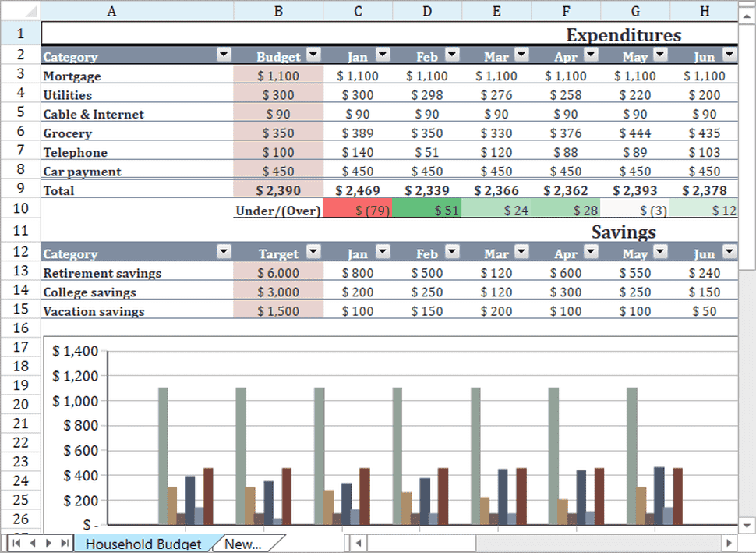
Task: Open the Jun filter icon in Savings table
Action: click(729, 252)
